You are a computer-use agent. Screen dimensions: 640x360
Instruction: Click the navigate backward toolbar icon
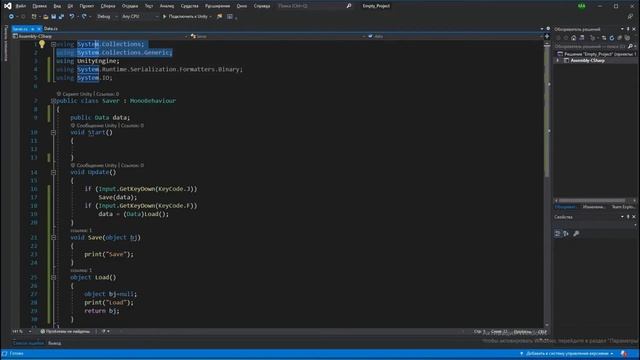(x=11, y=16)
